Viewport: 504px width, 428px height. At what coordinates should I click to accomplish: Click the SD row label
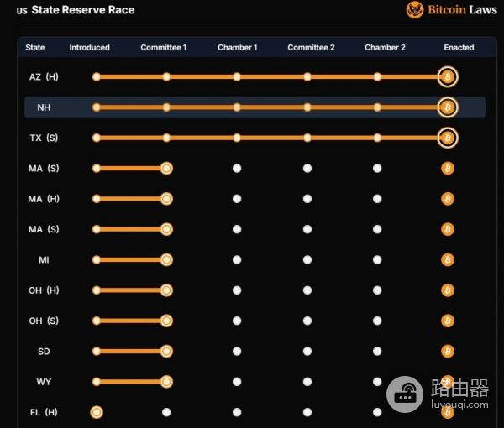[44, 352]
